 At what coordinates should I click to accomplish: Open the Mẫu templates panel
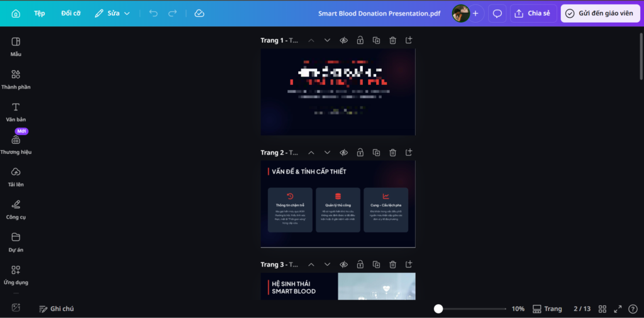(x=16, y=46)
